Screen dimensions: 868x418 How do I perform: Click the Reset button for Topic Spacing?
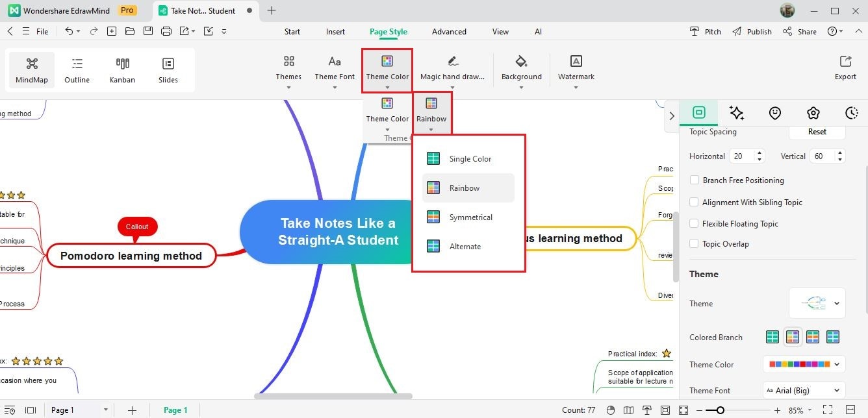817,132
